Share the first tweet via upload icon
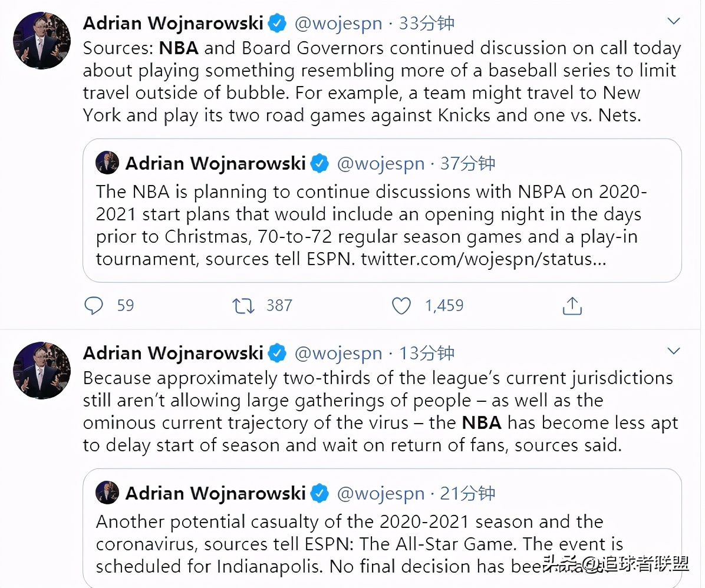705x588 pixels. tap(572, 306)
